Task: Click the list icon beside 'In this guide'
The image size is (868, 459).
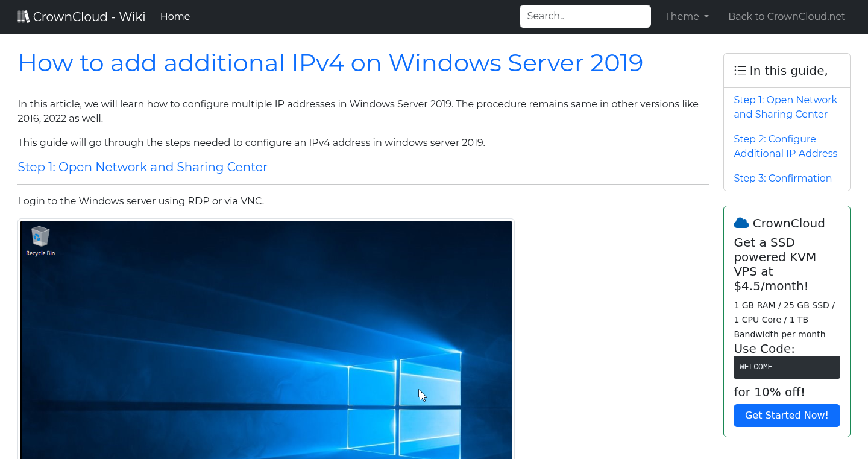Action: 740,70
